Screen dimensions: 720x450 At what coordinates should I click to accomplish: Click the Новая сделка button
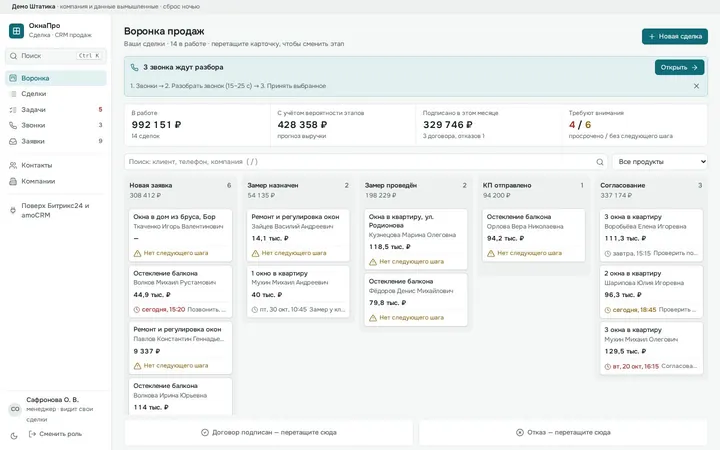[x=675, y=36]
